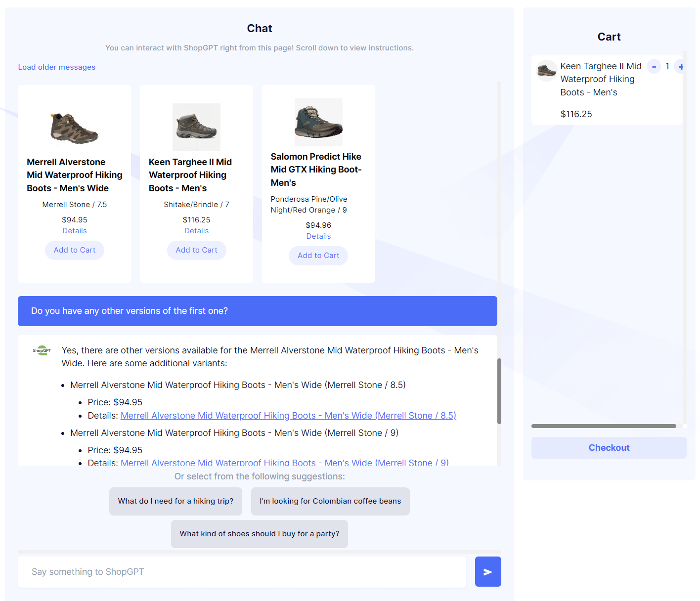This screenshot has height=601, width=700.
Task: View Details of Keen Targhee II boots
Action: click(x=196, y=231)
